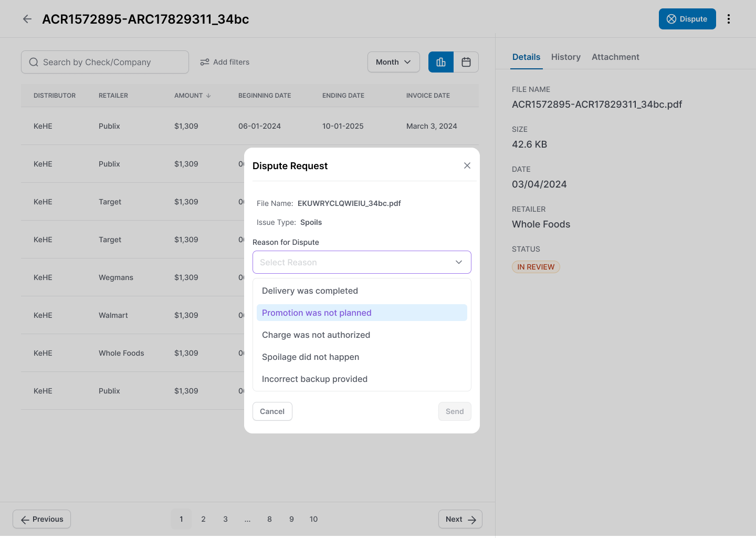Go to the Next page
This screenshot has width=756, height=538.
pyautogui.click(x=460, y=519)
